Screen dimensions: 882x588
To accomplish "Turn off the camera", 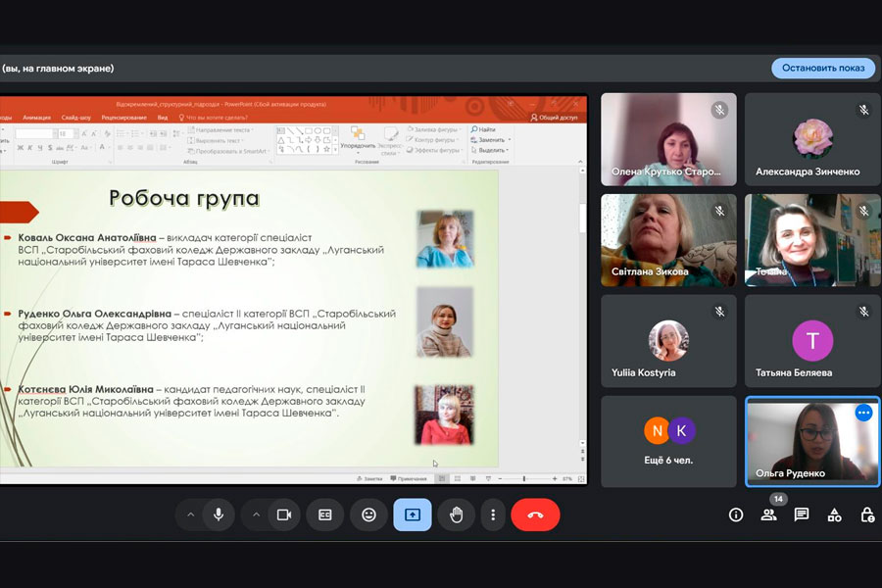I will [284, 514].
